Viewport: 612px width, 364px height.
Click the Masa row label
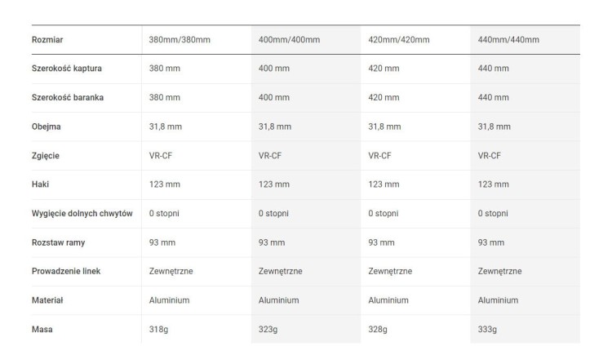click(x=41, y=329)
